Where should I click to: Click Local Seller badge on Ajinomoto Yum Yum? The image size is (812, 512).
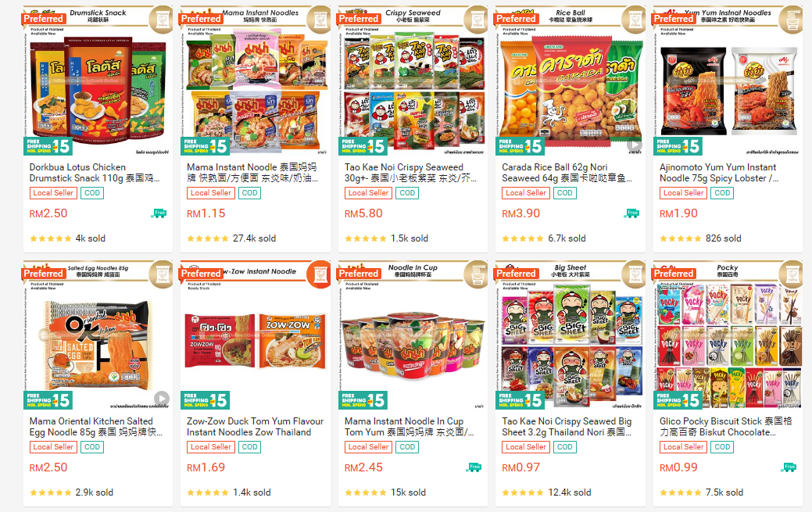pyautogui.click(x=683, y=193)
